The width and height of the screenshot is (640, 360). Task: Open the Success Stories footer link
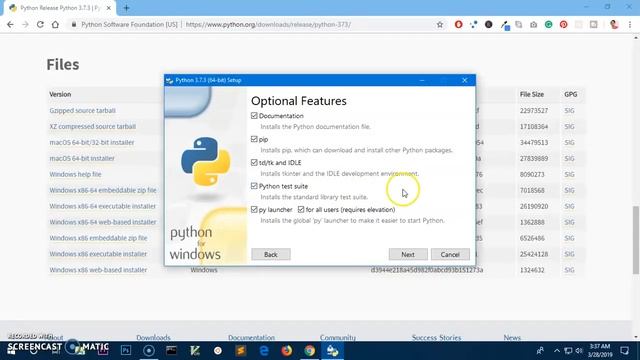[x=436, y=338]
